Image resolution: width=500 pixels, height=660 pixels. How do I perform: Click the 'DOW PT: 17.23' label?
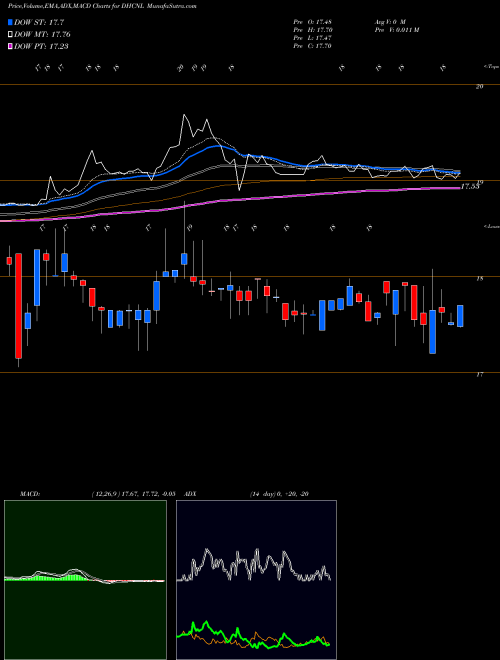tap(42, 46)
